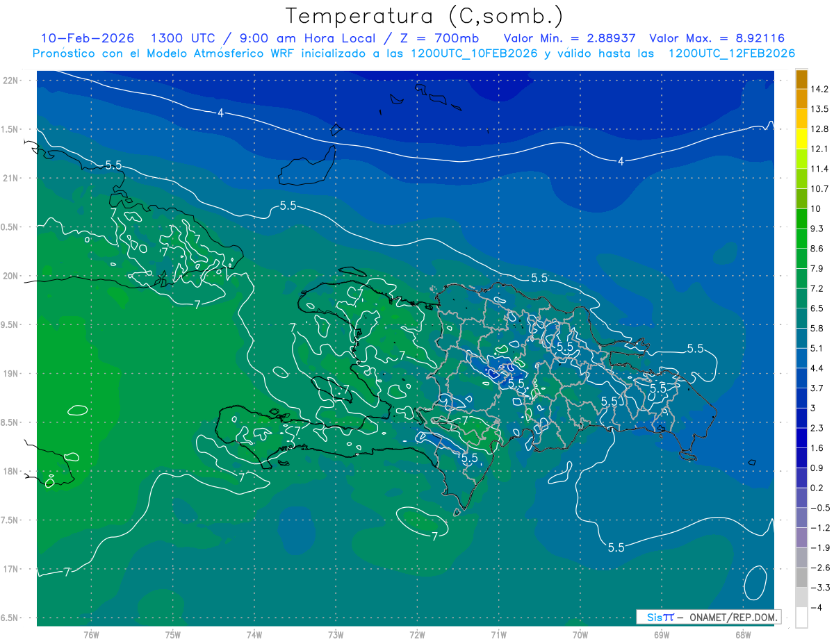Viewport: 834px width, 644px height.
Task: Click the 'Temperatura (C,somb.)' title
Action: 425,16
